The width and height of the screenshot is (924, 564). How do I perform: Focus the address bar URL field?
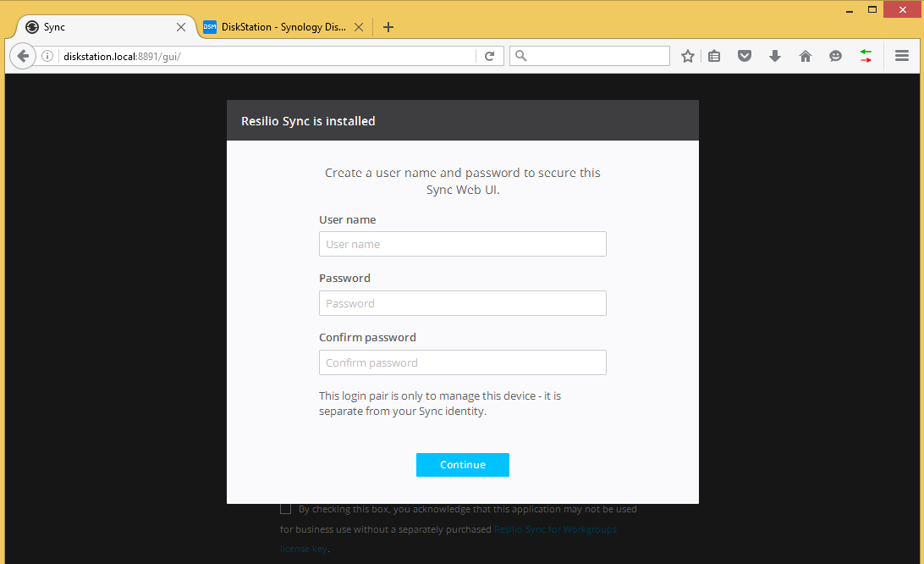tap(267, 56)
